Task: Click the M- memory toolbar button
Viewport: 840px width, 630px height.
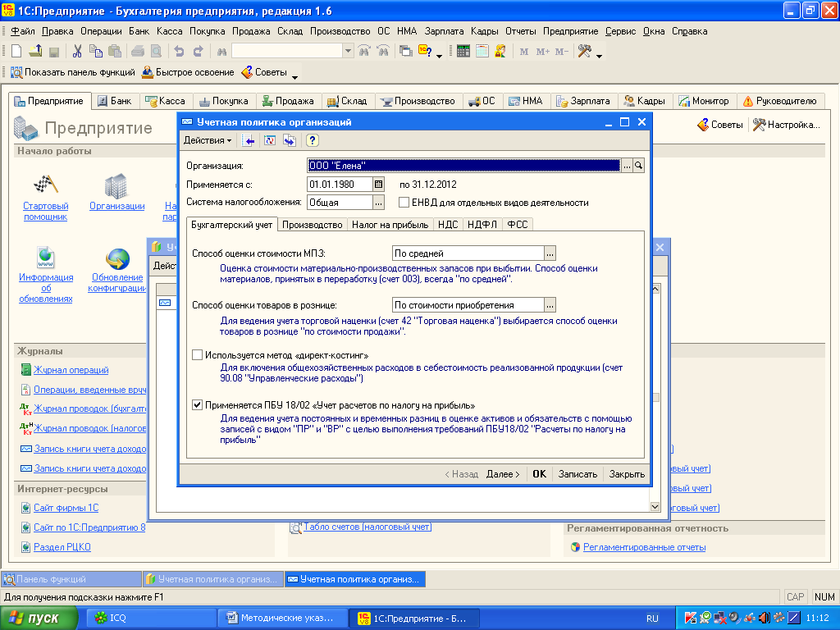Action: click(x=561, y=52)
